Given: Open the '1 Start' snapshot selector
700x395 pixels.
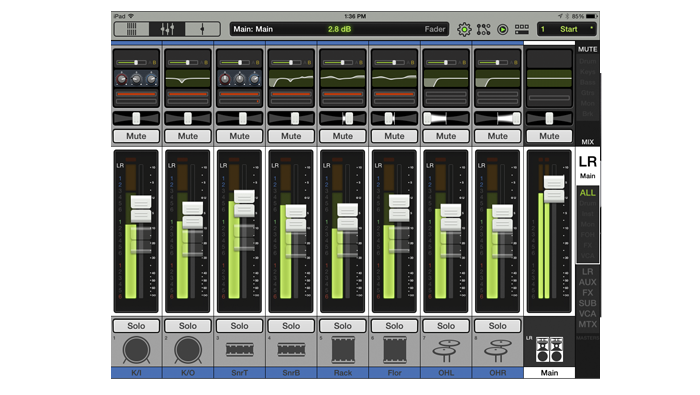Looking at the screenshot, I should pos(567,29).
